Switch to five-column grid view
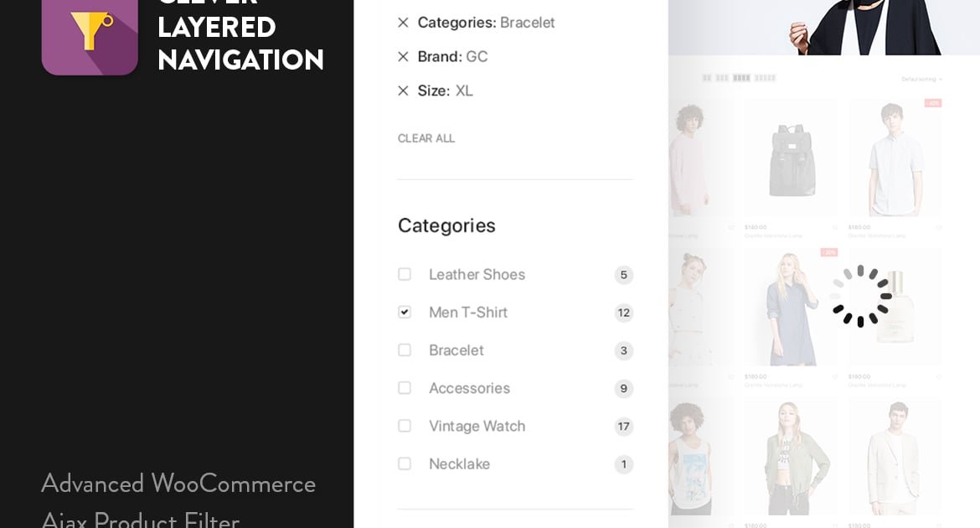980x528 pixels. 765,78
